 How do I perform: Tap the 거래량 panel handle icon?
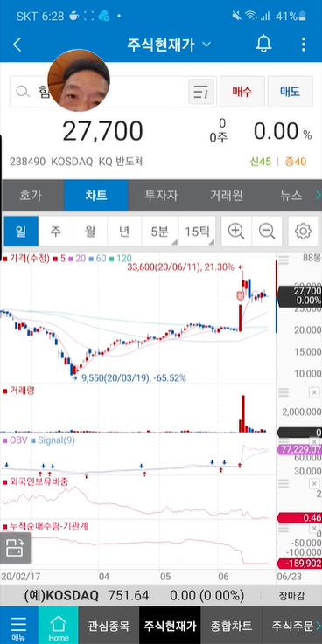pos(283,392)
